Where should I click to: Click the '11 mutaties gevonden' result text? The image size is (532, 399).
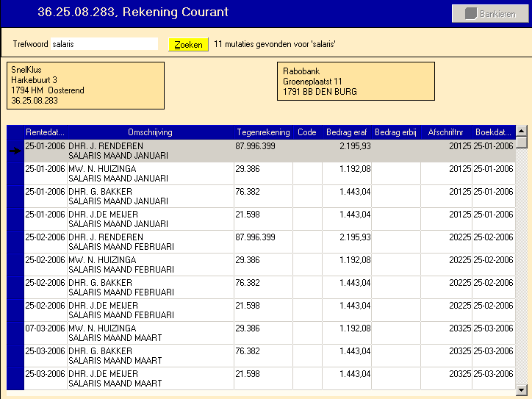click(275, 44)
